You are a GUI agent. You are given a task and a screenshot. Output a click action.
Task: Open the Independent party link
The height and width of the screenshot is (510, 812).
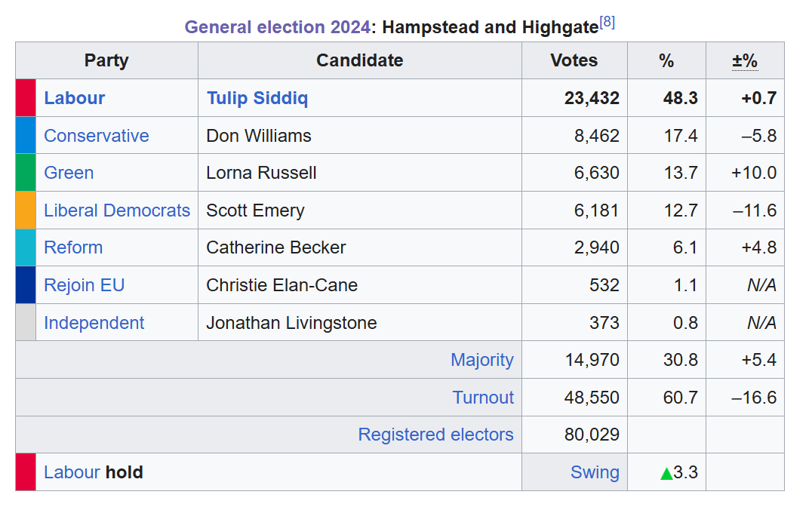click(94, 323)
